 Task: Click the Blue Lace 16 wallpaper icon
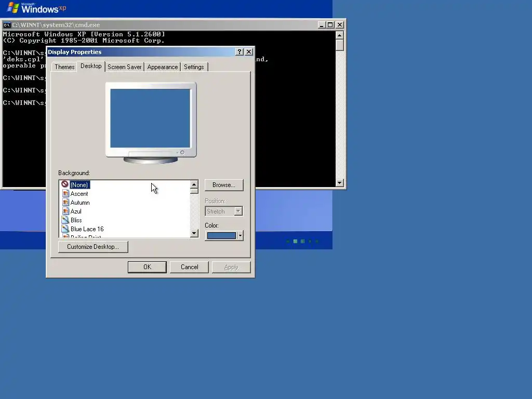tap(65, 229)
